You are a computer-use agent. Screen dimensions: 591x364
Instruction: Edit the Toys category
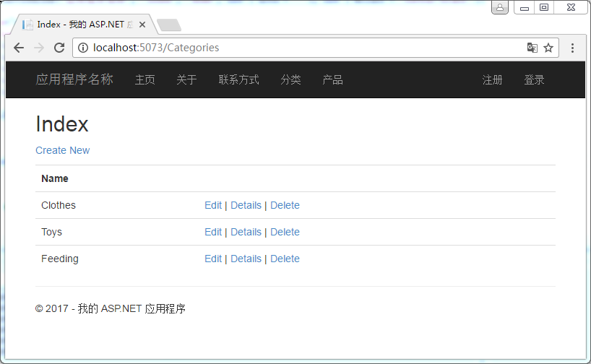[x=213, y=232]
